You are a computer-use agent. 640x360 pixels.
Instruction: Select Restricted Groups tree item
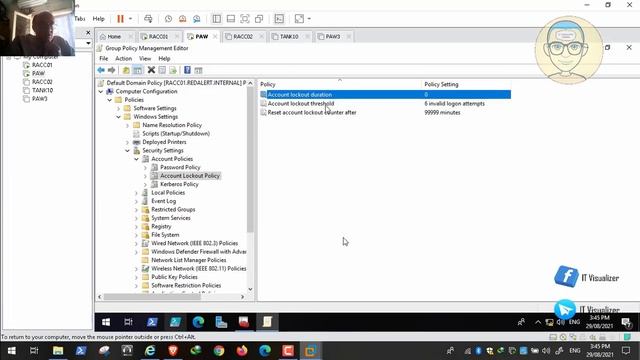173,210
